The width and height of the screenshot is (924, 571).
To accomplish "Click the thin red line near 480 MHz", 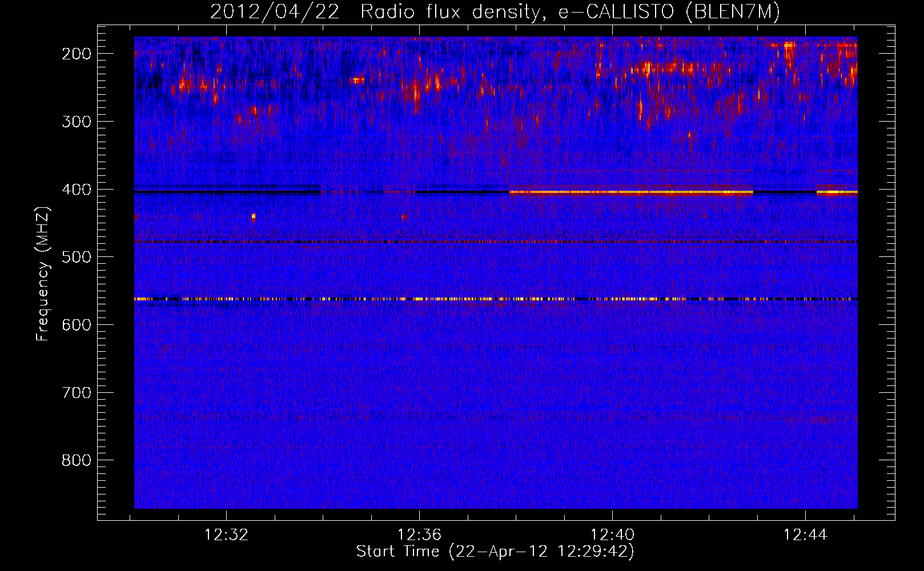I will pos(496,242).
